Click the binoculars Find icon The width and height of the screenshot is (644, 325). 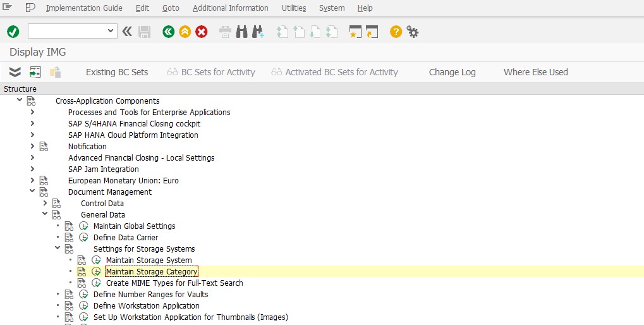242,32
